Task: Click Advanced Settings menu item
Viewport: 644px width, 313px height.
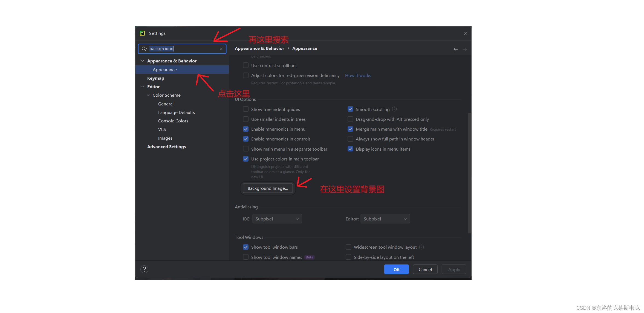Action: [166, 147]
